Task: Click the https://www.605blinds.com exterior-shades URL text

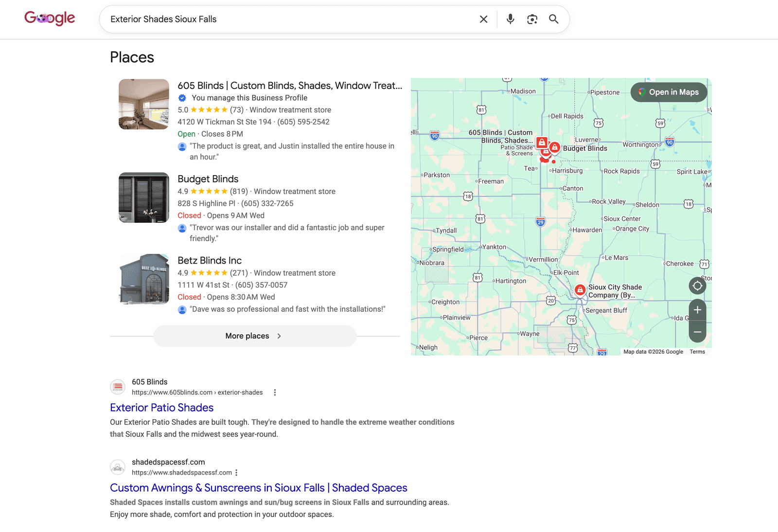Action: 197,392
